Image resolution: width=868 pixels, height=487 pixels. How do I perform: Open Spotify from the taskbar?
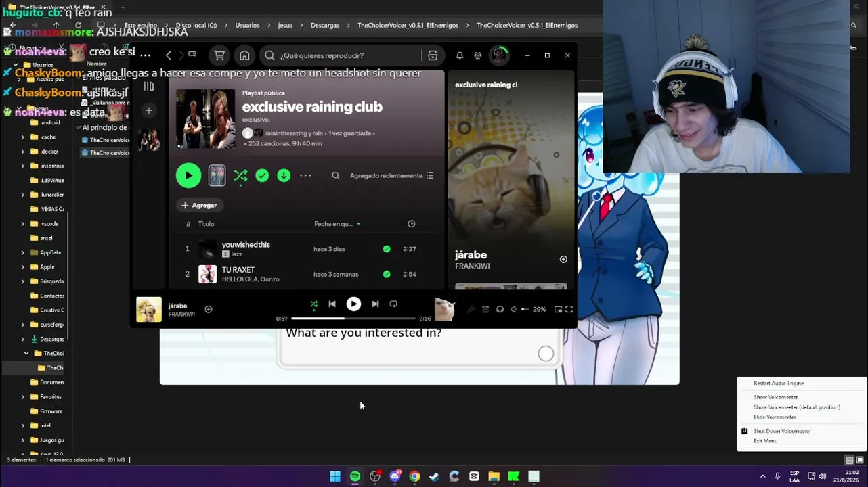pos(355,477)
